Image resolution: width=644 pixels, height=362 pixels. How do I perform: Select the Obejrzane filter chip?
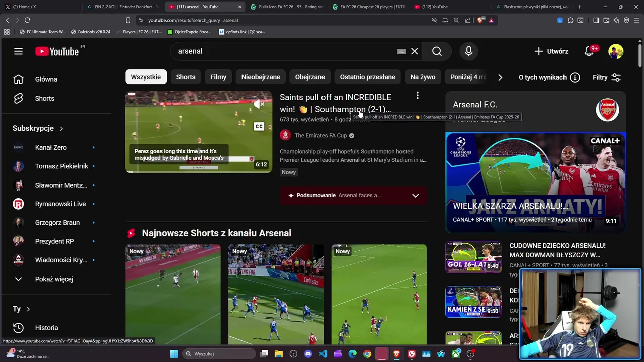tap(310, 77)
